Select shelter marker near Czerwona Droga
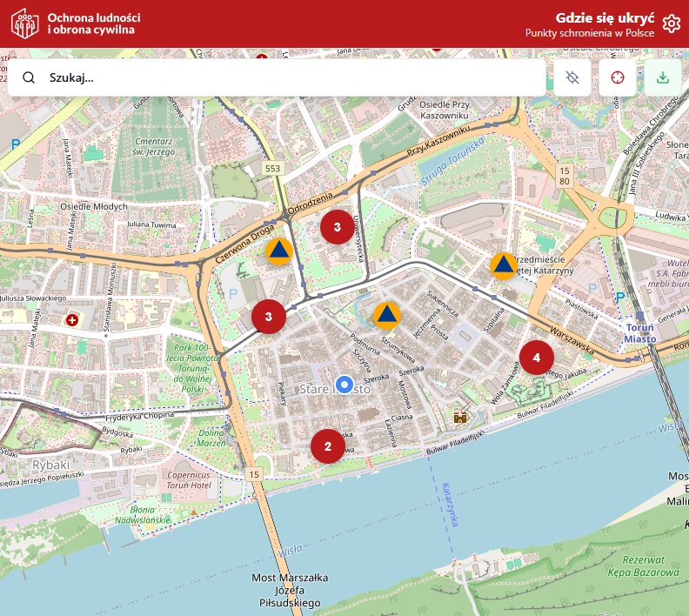The height and width of the screenshot is (616, 689). coord(278,251)
